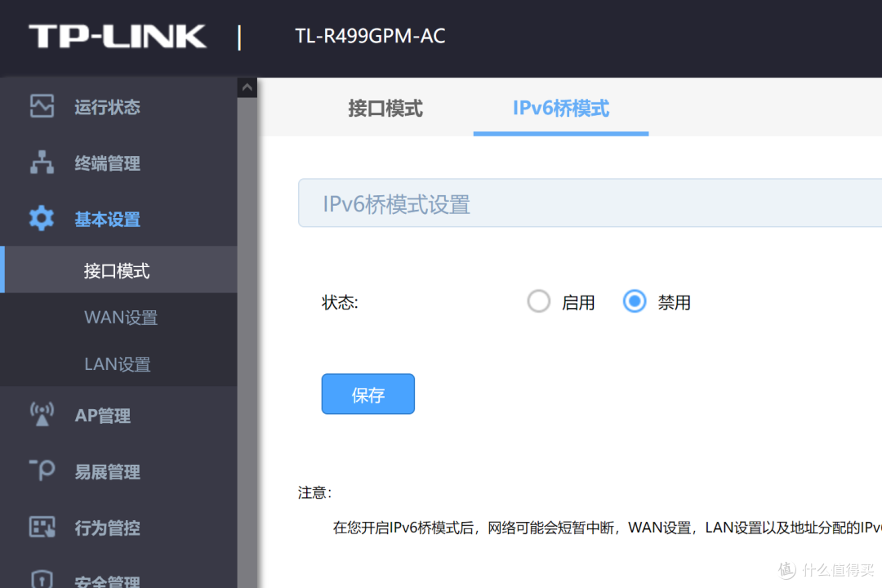Click the sidebar scrollbar up arrow
The image size is (882, 588).
(247, 87)
